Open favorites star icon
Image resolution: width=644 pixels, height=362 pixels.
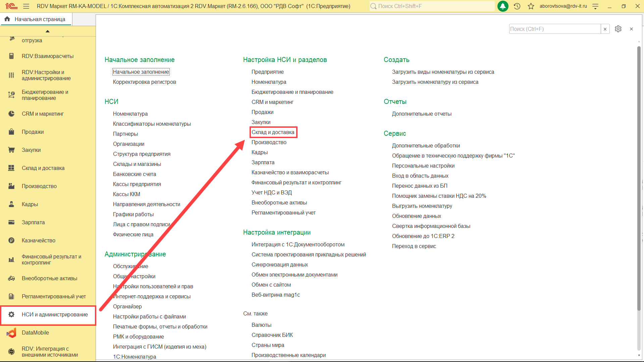pyautogui.click(x=531, y=6)
